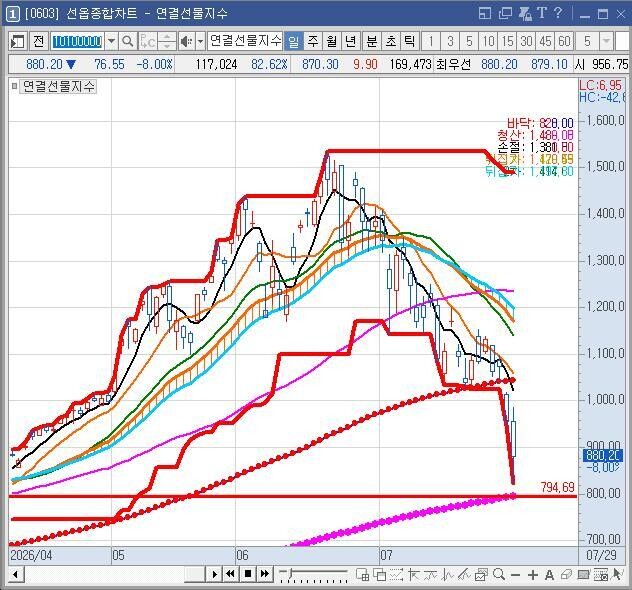Click the play forward button

point(214,574)
